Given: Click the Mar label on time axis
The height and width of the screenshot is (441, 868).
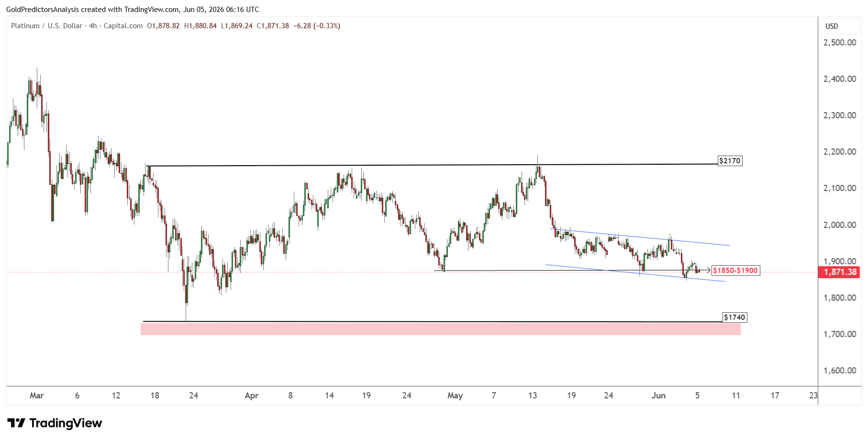Looking at the screenshot, I should [x=37, y=396].
